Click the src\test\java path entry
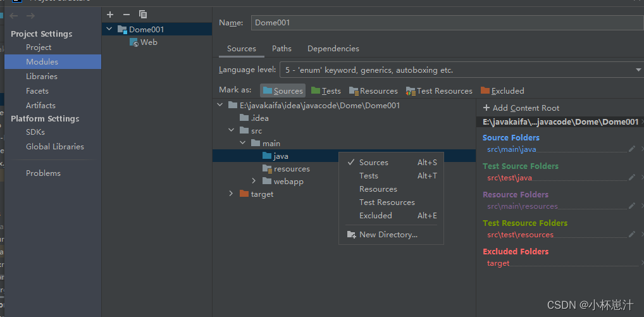644x317 pixels. (x=509, y=178)
